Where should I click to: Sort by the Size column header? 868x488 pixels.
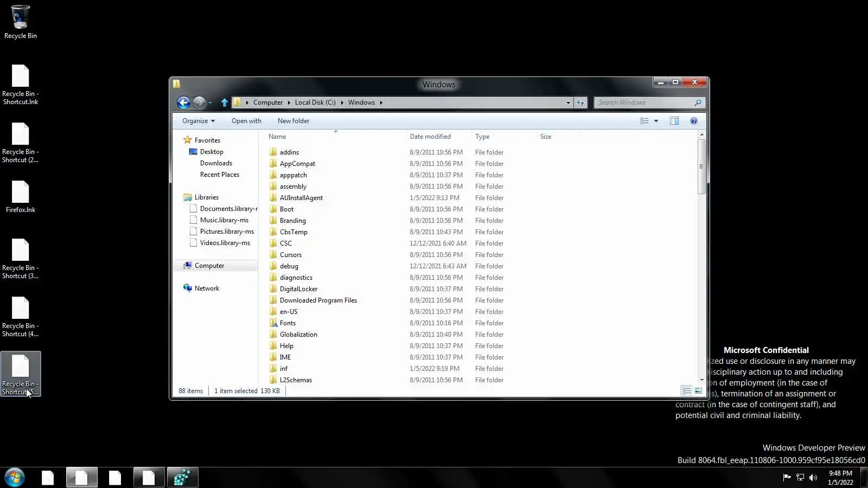pos(558,137)
